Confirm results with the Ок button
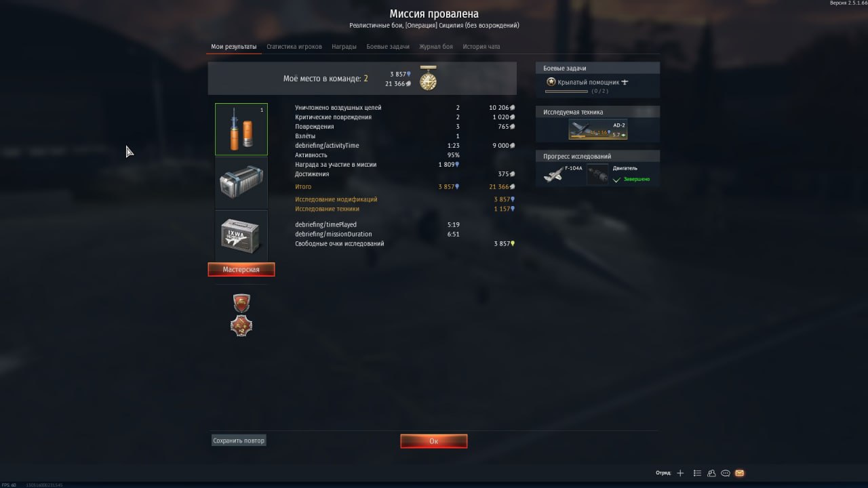 434,441
